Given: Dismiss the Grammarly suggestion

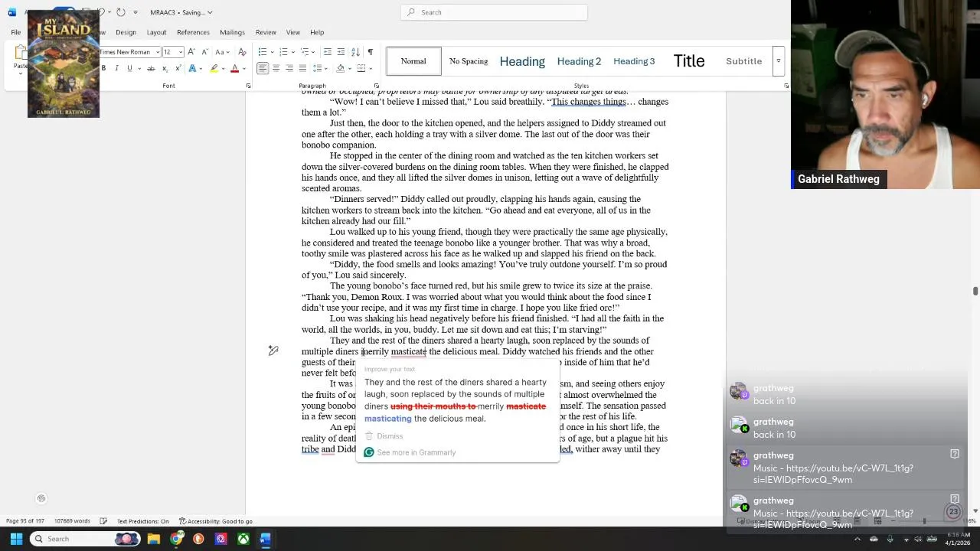Looking at the screenshot, I should click(384, 436).
